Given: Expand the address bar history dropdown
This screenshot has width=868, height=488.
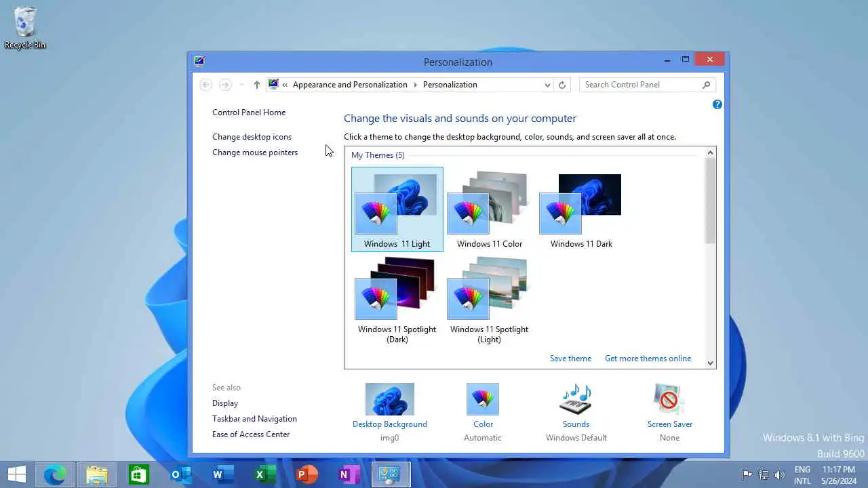Looking at the screenshot, I should [x=547, y=85].
